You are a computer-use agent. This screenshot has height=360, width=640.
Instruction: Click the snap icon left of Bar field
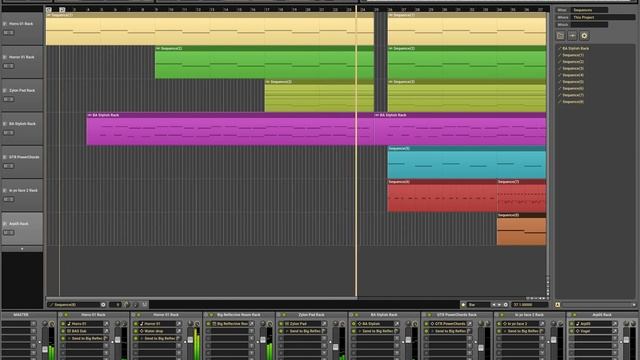(463, 304)
